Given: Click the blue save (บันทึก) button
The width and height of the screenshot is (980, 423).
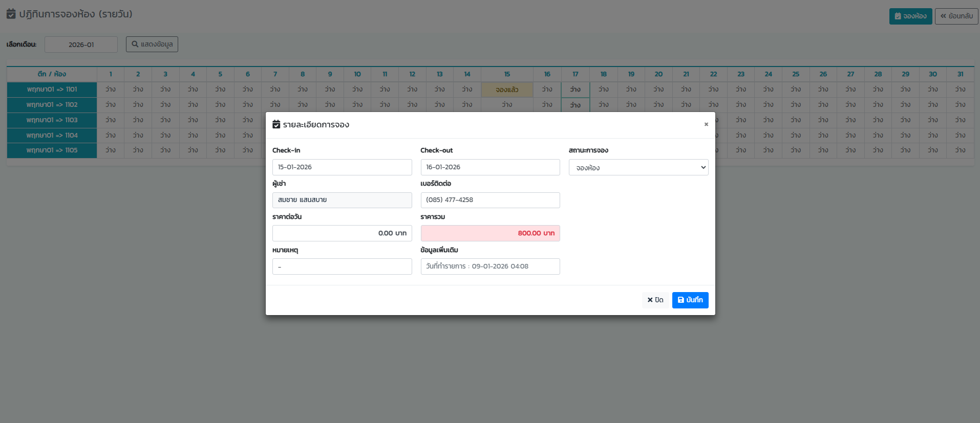Looking at the screenshot, I should point(690,300).
